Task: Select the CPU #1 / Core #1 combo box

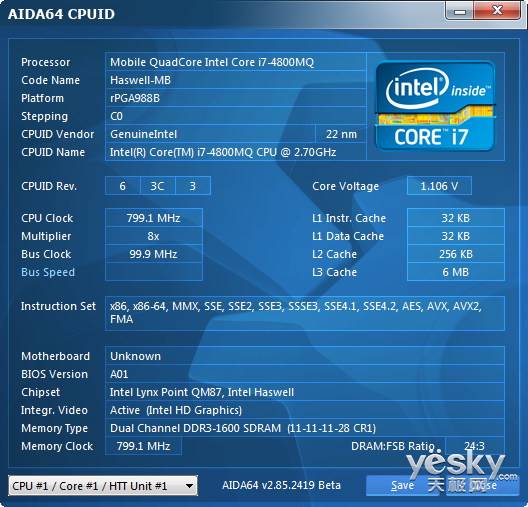Action: coord(103,485)
